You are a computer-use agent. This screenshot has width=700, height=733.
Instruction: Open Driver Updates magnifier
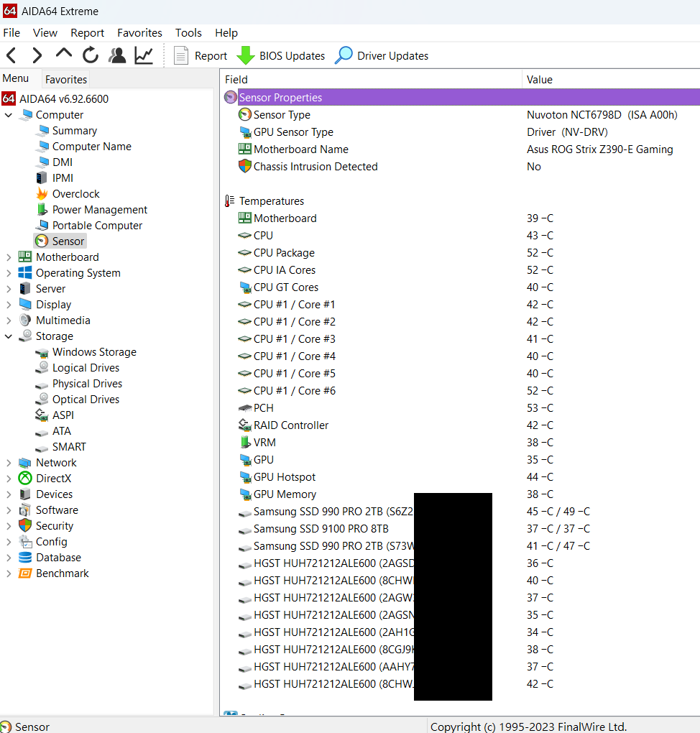pos(344,55)
